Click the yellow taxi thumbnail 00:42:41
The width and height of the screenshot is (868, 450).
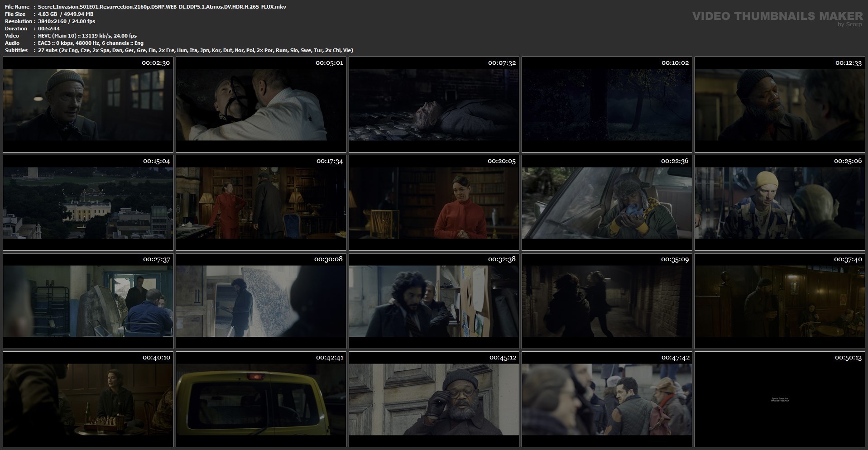(x=261, y=399)
